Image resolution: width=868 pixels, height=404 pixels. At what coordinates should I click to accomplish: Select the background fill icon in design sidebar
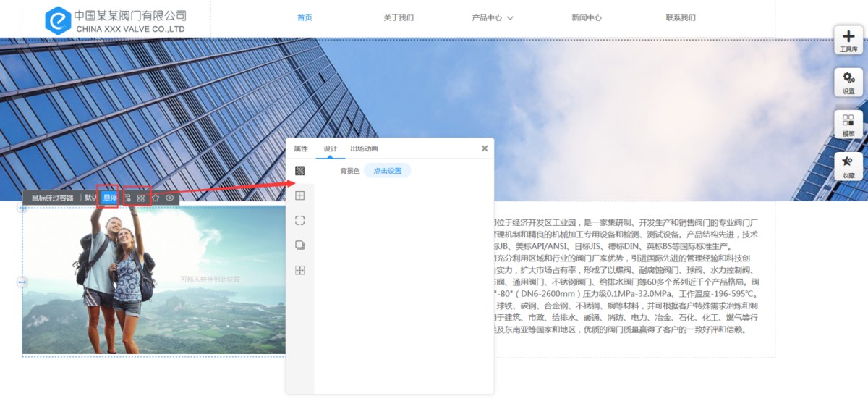299,171
